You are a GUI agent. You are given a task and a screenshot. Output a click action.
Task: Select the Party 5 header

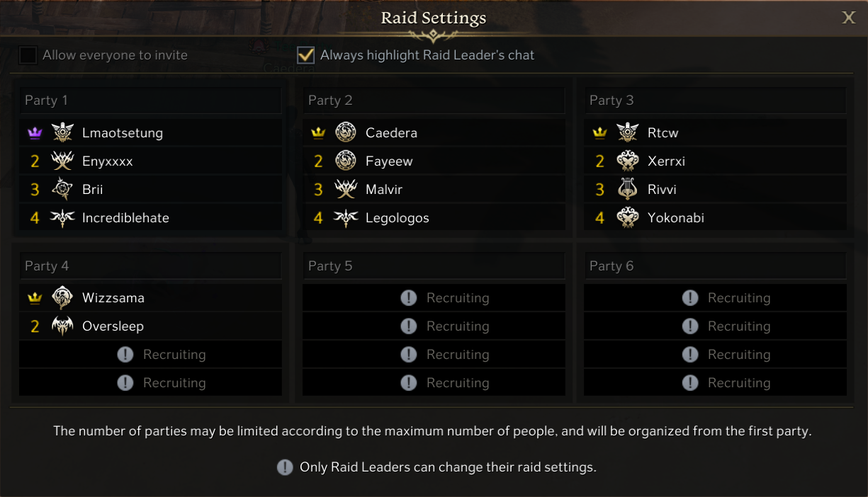click(x=434, y=266)
